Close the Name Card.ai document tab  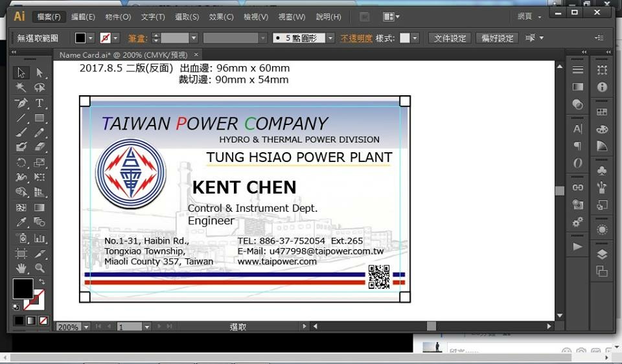(196, 54)
